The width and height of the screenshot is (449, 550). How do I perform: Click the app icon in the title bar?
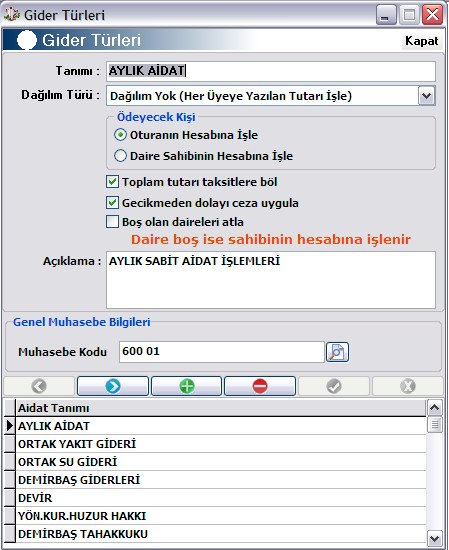(x=11, y=15)
